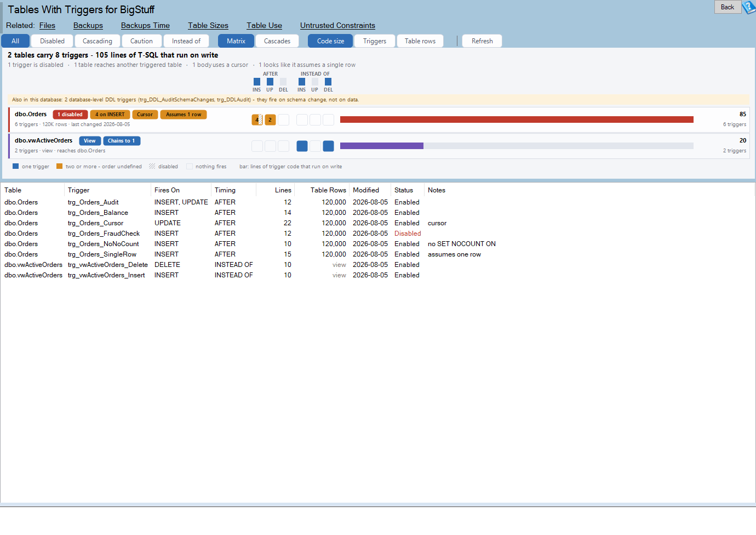The width and height of the screenshot is (756, 535).
Task: Sort by the Trigger column header
Action: pos(107,190)
